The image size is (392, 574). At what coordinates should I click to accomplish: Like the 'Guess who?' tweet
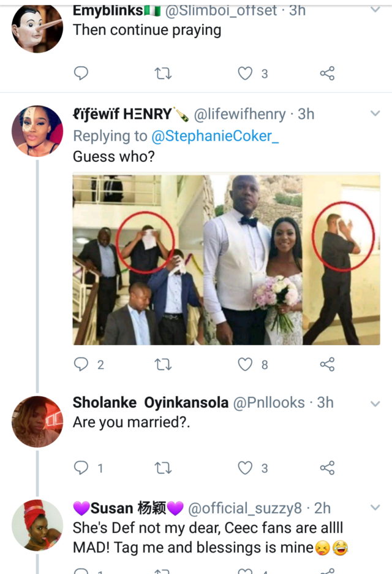pyautogui.click(x=246, y=364)
